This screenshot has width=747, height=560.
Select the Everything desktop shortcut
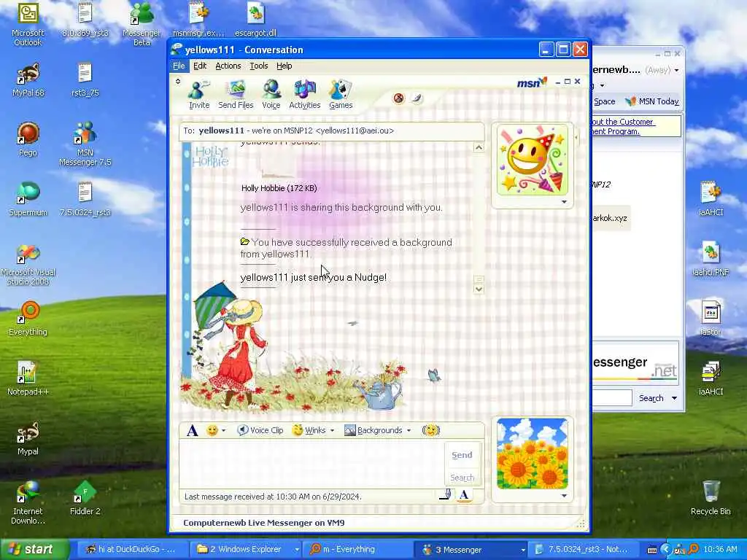pos(28,319)
